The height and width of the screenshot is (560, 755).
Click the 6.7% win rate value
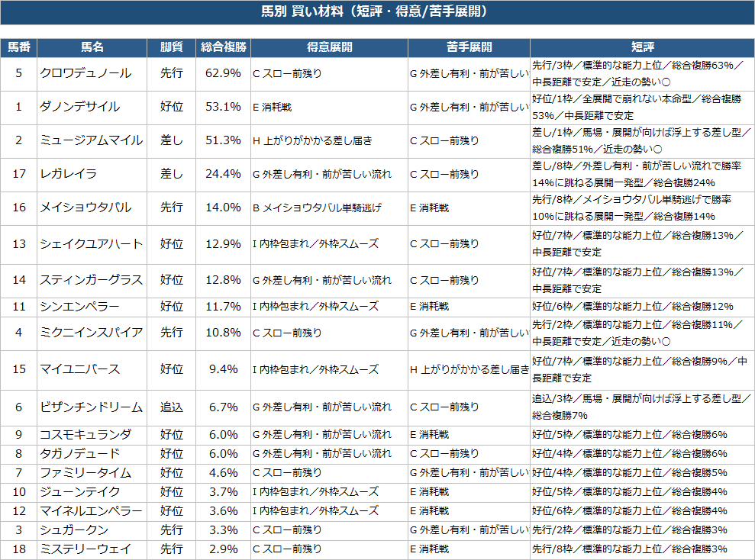point(224,407)
